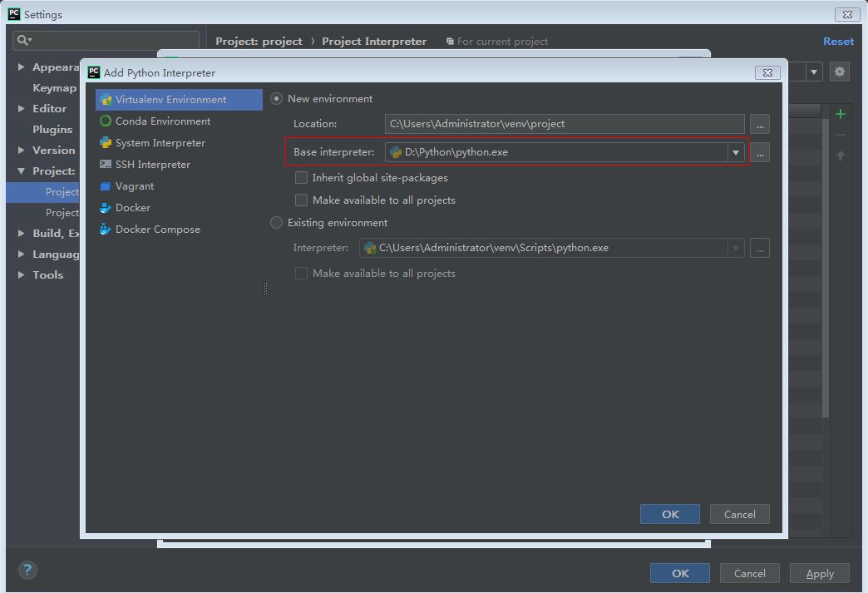868x593 pixels.
Task: Expand the Tools settings section
Action: point(21,274)
